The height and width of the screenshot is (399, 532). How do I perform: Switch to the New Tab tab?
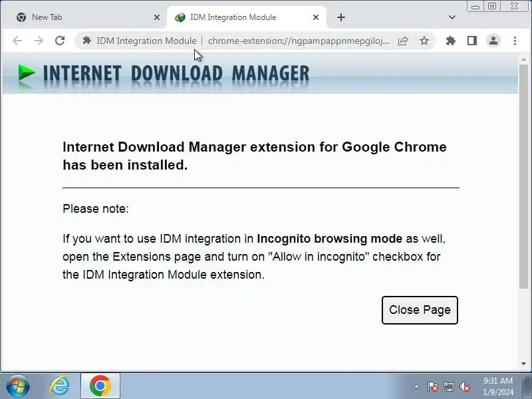coord(80,17)
